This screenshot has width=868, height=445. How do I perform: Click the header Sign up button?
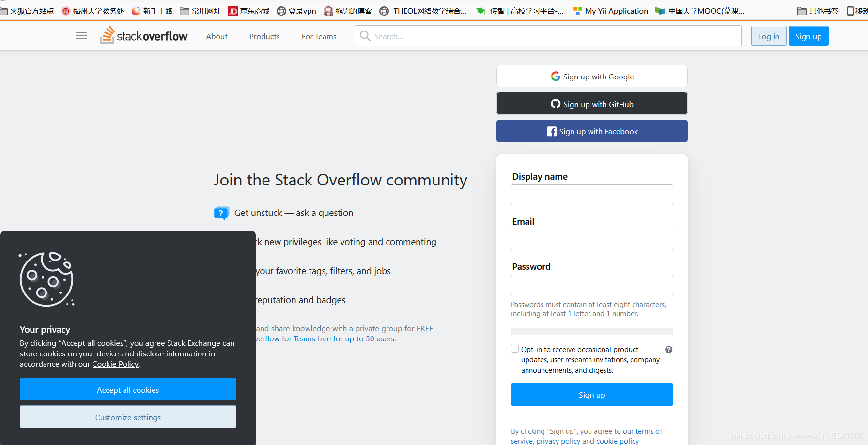tap(808, 36)
